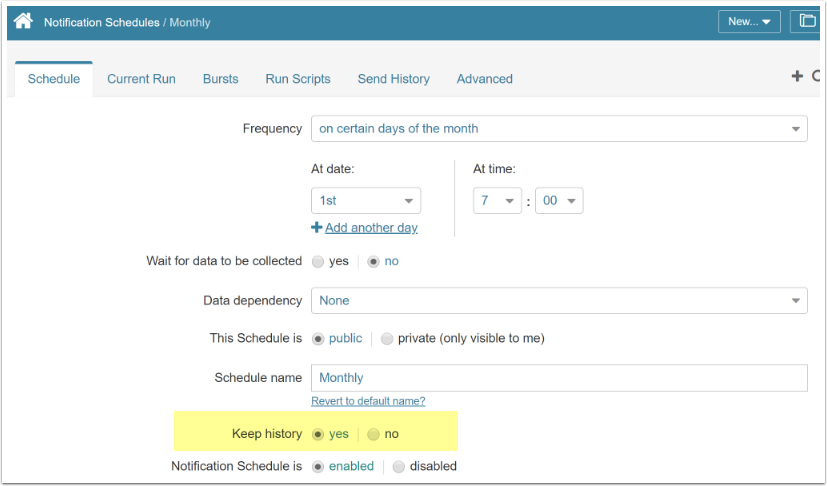The height and width of the screenshot is (486, 827).
Task: Click the New... button
Action: (x=749, y=21)
